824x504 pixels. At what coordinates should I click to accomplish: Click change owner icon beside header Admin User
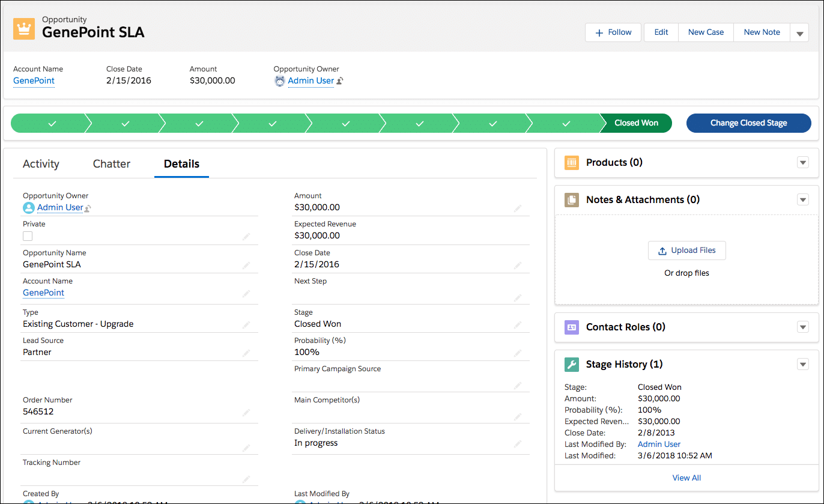[x=340, y=81]
